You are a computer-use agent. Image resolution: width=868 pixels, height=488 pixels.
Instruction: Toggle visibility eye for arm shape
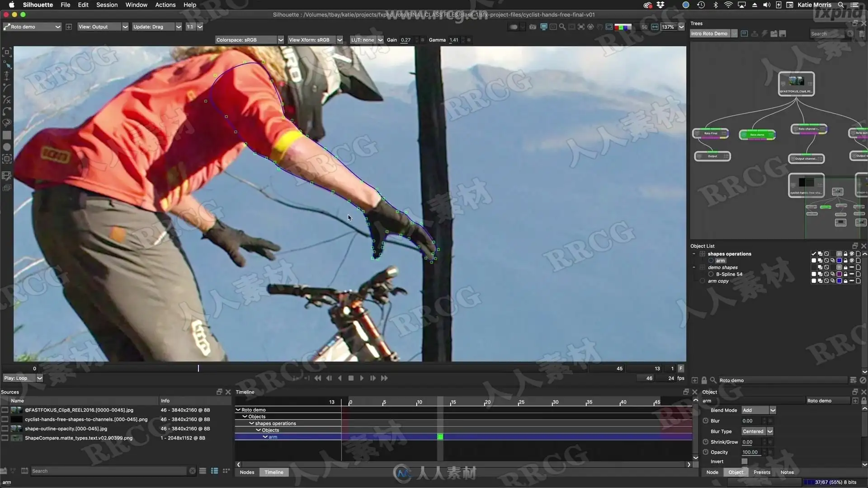tap(852, 261)
